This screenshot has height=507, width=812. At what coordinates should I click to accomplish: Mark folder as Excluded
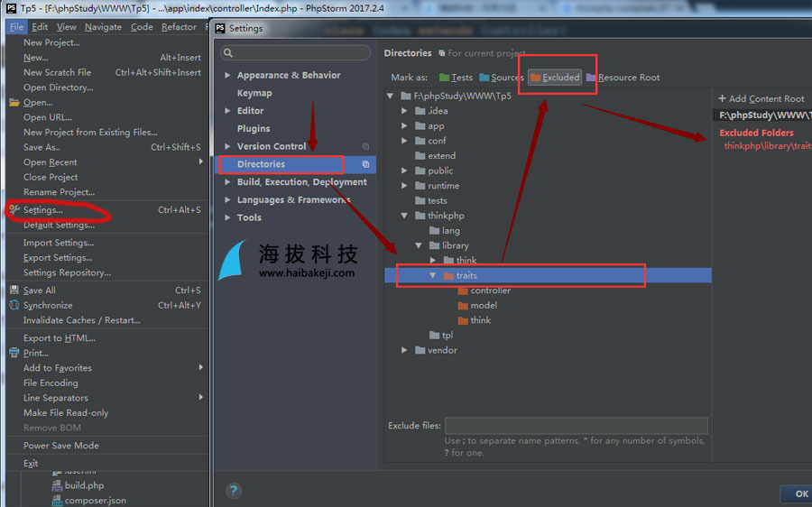(555, 78)
